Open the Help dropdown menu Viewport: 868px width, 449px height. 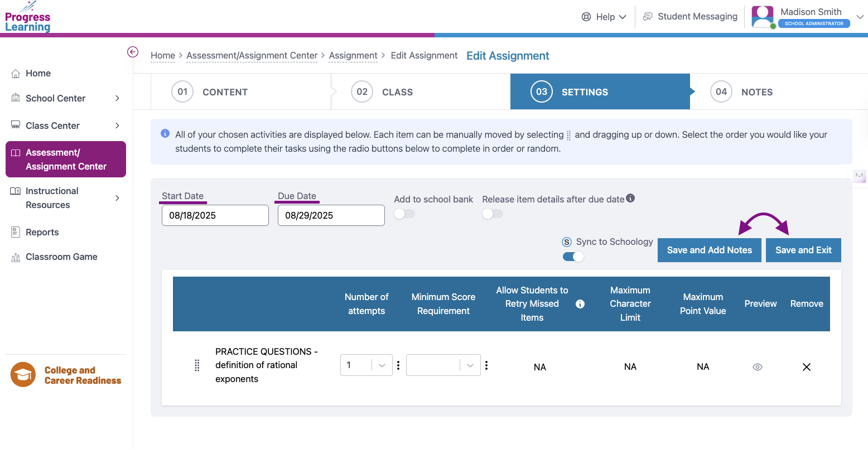tap(604, 17)
